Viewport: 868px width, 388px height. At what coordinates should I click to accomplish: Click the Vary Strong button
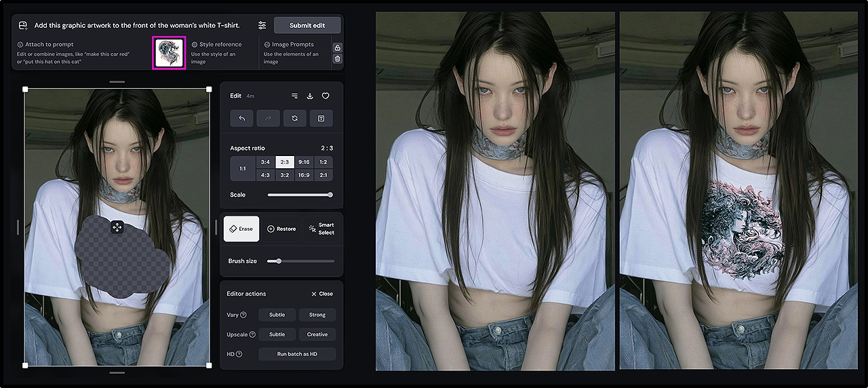click(x=317, y=315)
